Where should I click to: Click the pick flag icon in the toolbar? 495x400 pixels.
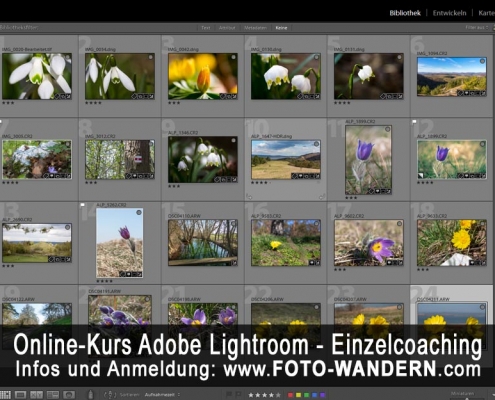point(229,395)
